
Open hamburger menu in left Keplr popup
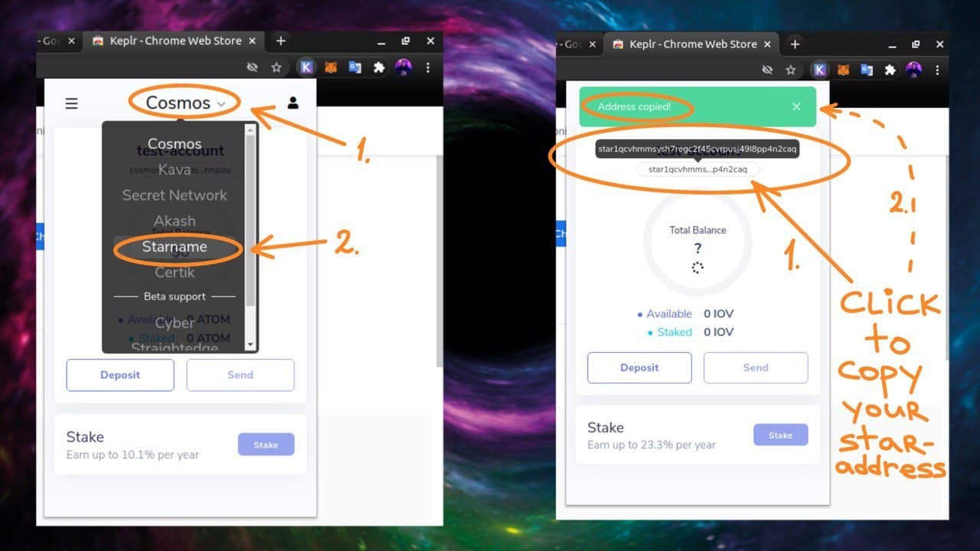tap(71, 103)
